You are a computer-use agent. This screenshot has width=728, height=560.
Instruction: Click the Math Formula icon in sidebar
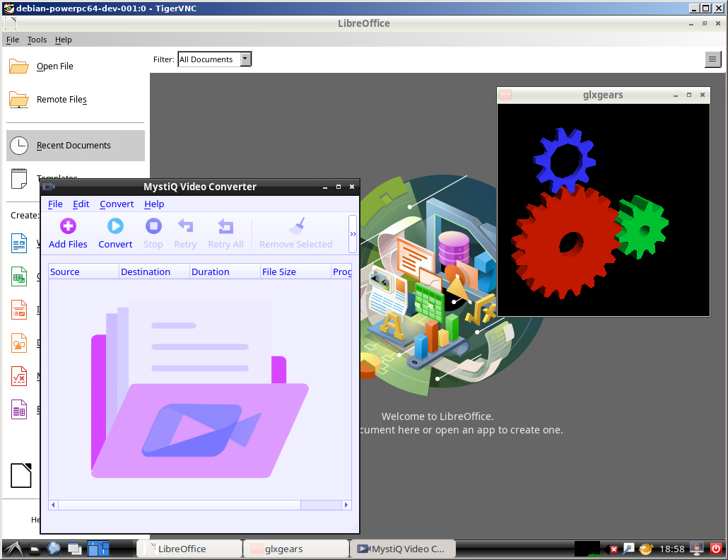[19, 376]
